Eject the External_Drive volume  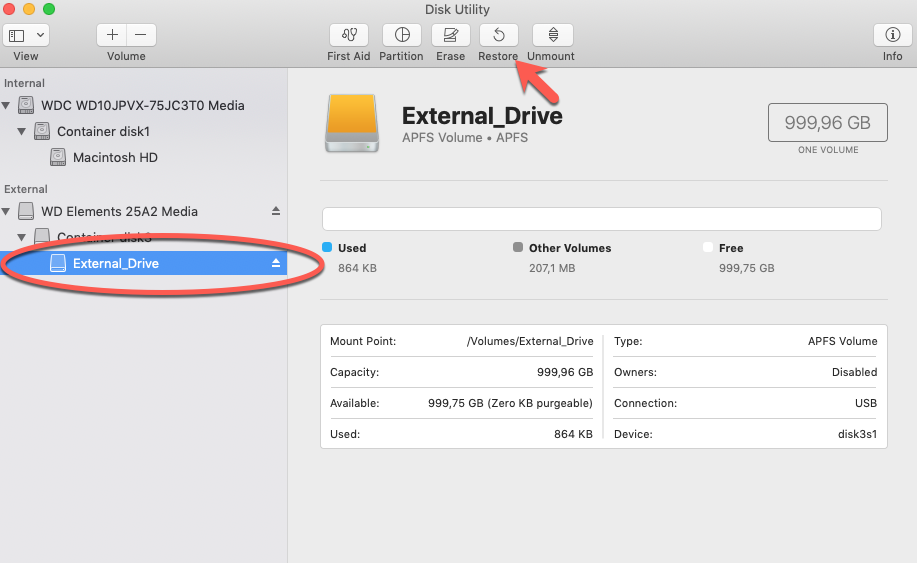click(x=276, y=263)
